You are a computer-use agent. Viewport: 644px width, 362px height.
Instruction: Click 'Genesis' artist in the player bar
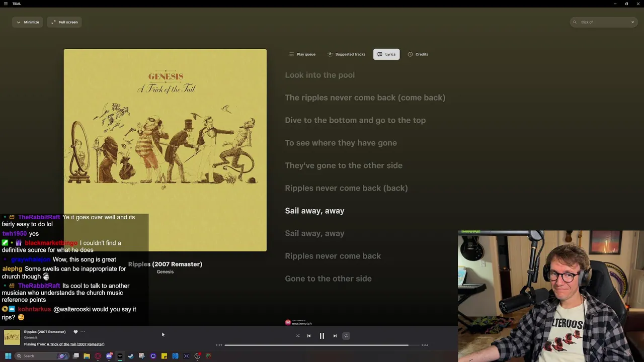click(x=31, y=337)
